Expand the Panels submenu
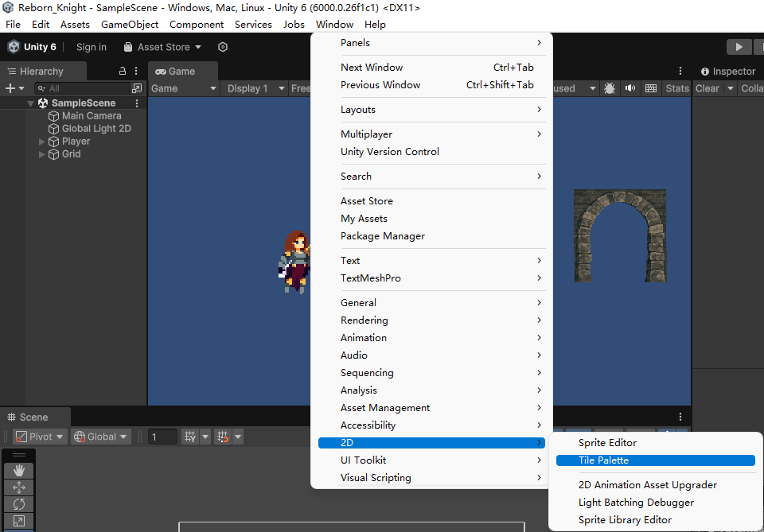 (x=431, y=43)
